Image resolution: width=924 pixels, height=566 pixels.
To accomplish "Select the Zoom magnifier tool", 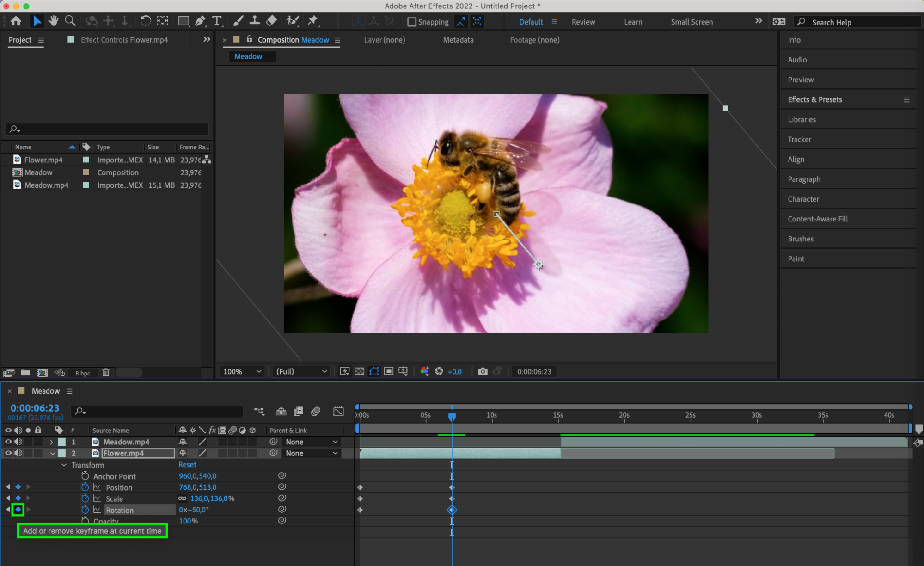I will tap(70, 21).
